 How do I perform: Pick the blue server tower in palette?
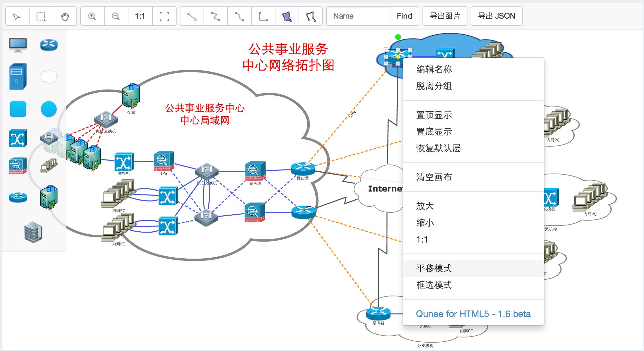pos(18,76)
